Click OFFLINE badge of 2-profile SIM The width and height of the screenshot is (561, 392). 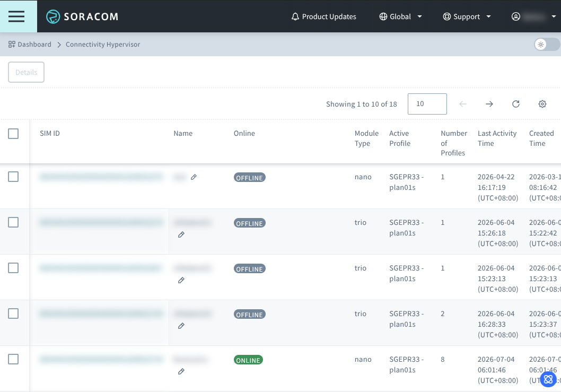(249, 315)
